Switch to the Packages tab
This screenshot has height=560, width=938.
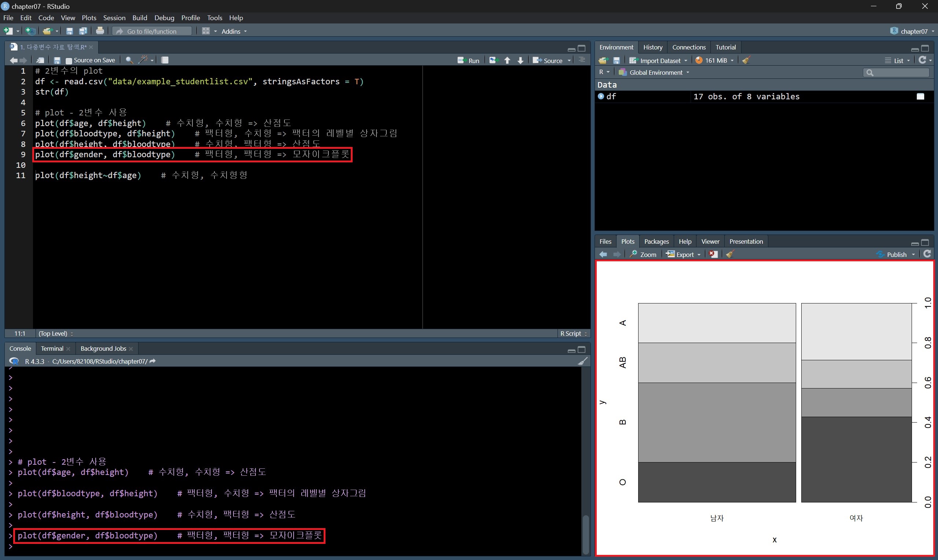coord(656,242)
